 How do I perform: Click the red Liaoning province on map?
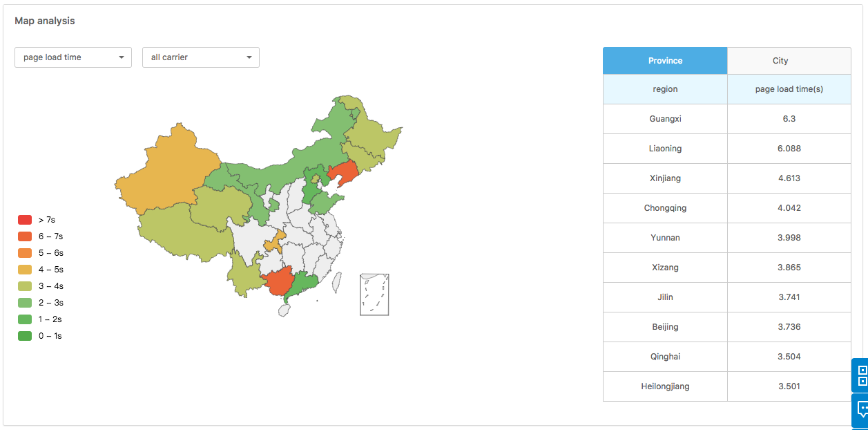click(343, 174)
